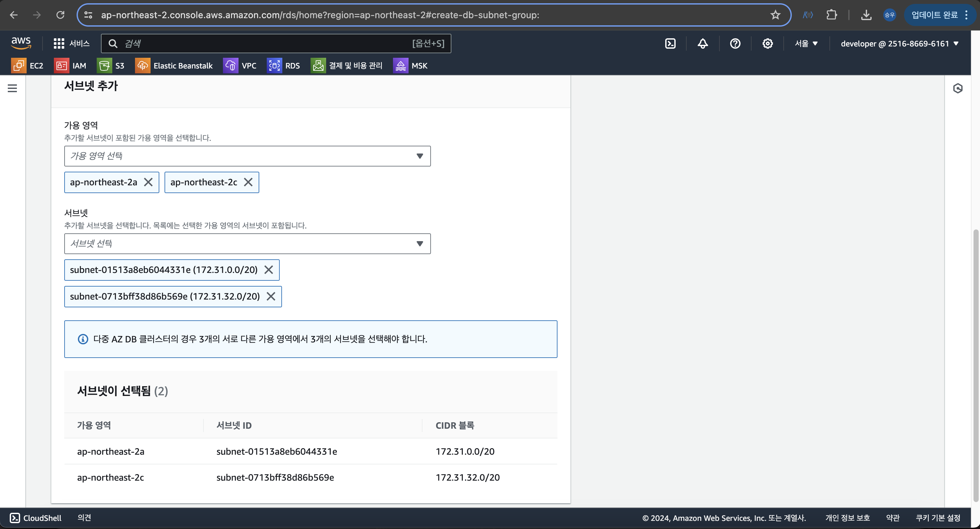Open AWS console settings gear
This screenshot has height=529, width=980.
(x=767, y=43)
